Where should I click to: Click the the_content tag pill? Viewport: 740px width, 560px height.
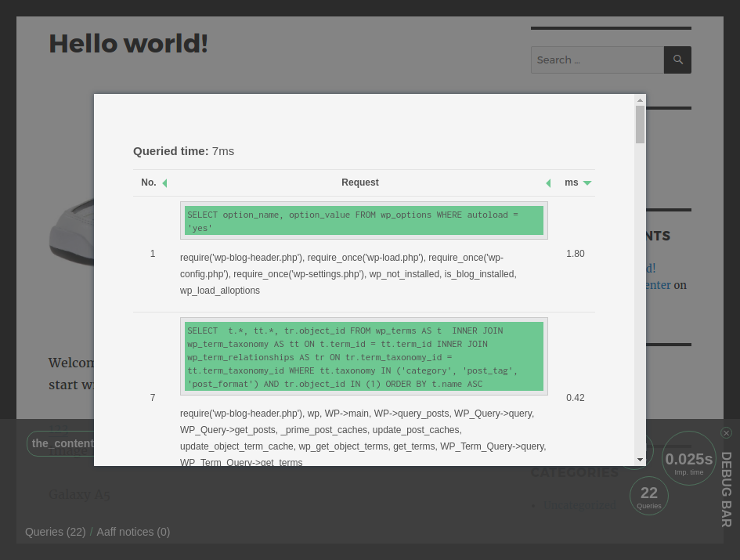(x=60, y=443)
